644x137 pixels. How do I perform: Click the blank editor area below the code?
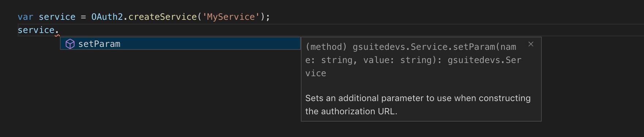click(146, 99)
